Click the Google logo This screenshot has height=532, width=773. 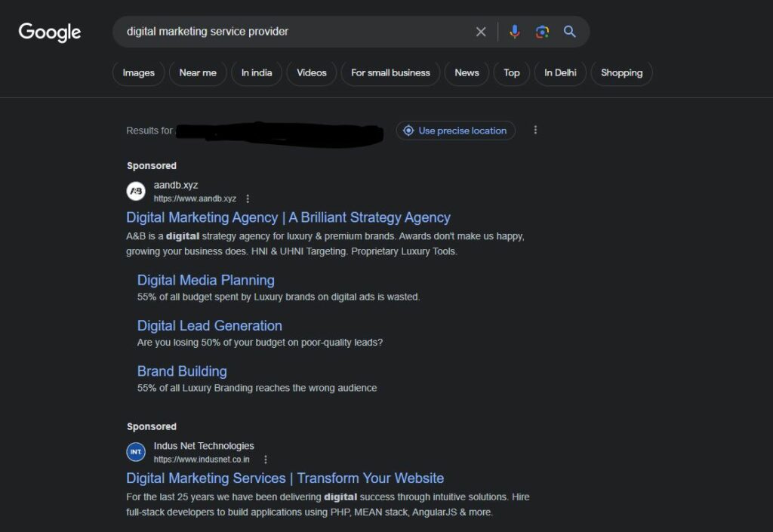[50, 32]
